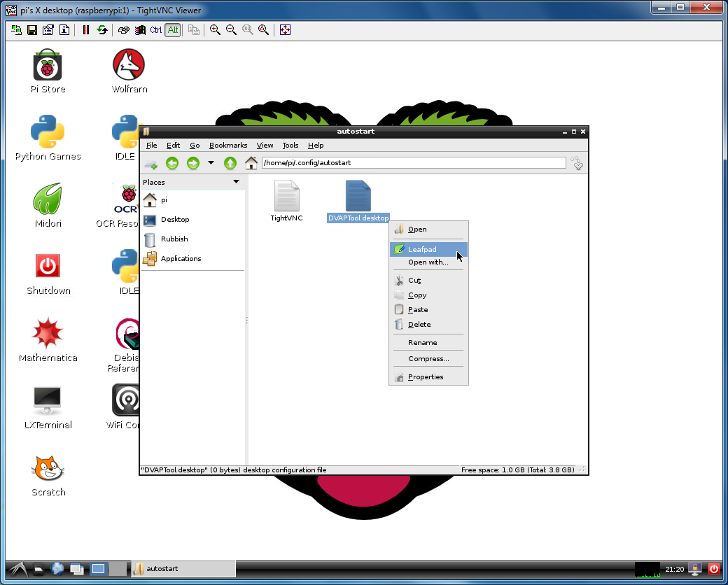
Task: Select the DVAPTool.desktop file
Action: pyautogui.click(x=358, y=201)
